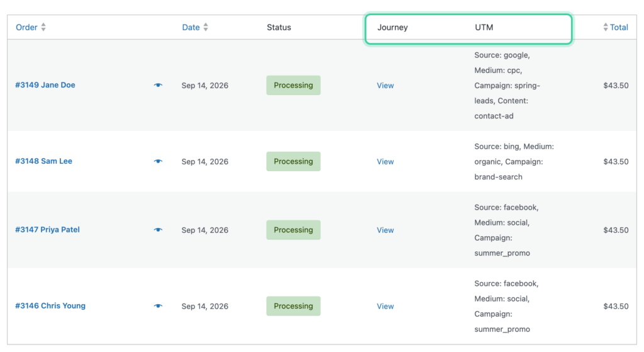The image size is (644, 352).
Task: Select the date in Sam Lee's row
Action: point(205,162)
